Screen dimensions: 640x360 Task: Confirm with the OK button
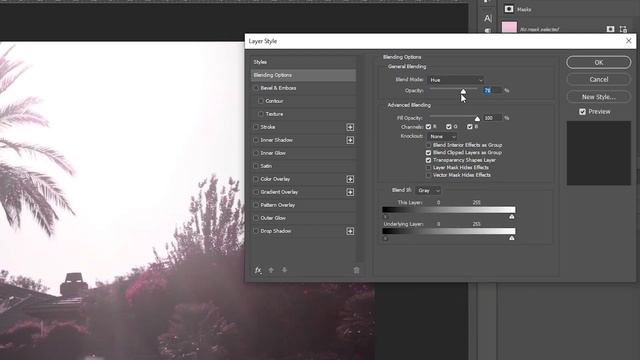click(x=598, y=62)
